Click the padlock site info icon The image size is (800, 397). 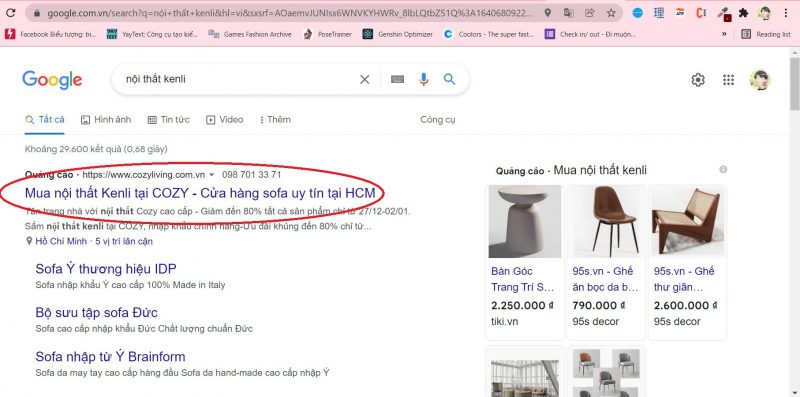pyautogui.click(x=36, y=13)
